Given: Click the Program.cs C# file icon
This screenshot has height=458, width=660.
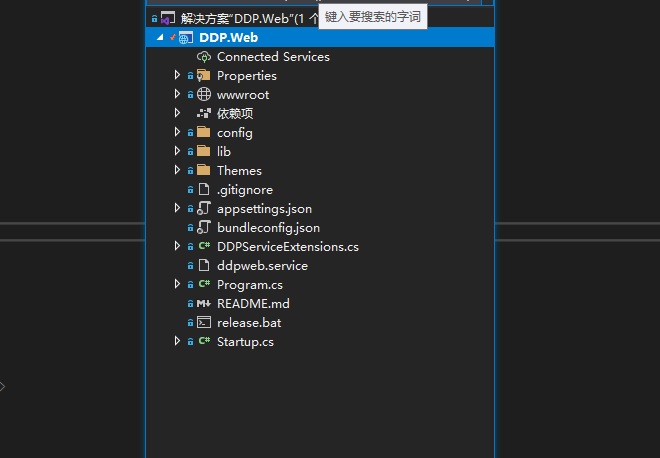Looking at the screenshot, I should [x=204, y=285].
